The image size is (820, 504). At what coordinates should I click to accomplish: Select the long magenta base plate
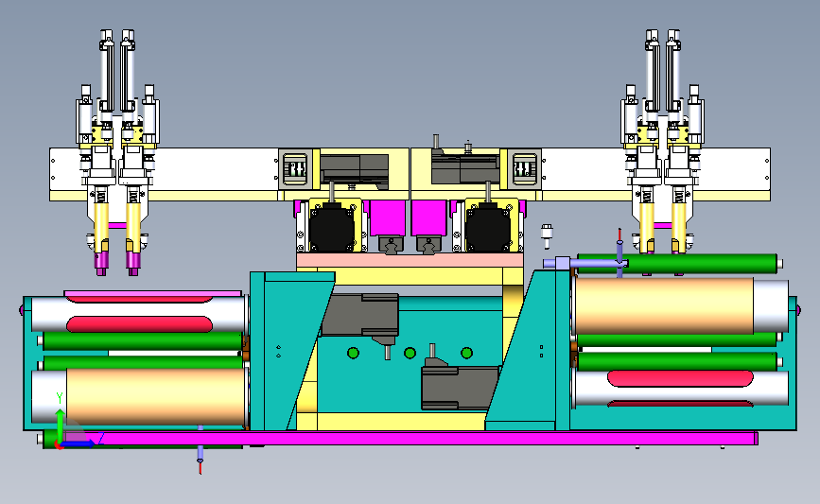point(427,438)
